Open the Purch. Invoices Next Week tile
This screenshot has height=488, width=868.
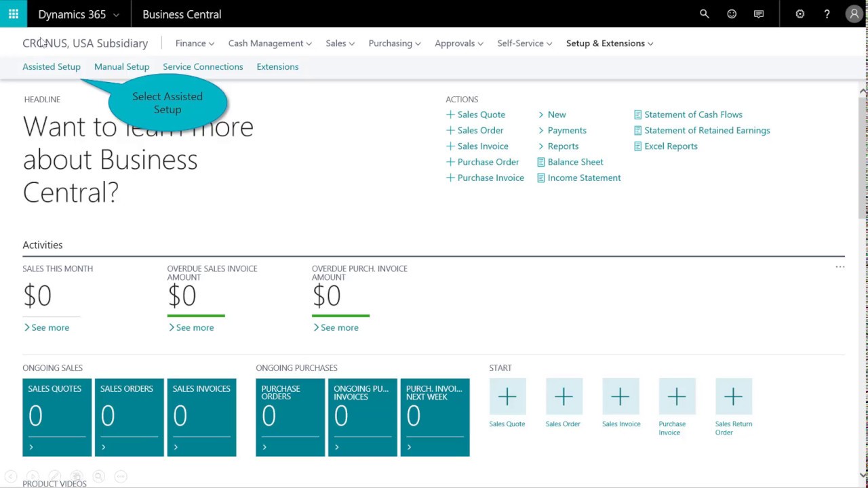(x=435, y=418)
